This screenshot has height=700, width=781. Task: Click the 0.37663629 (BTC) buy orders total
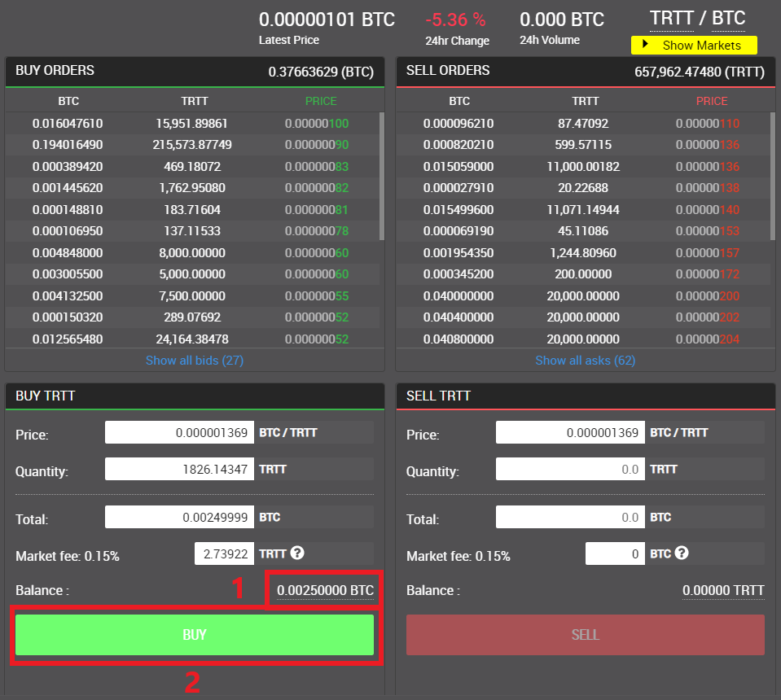(x=321, y=72)
